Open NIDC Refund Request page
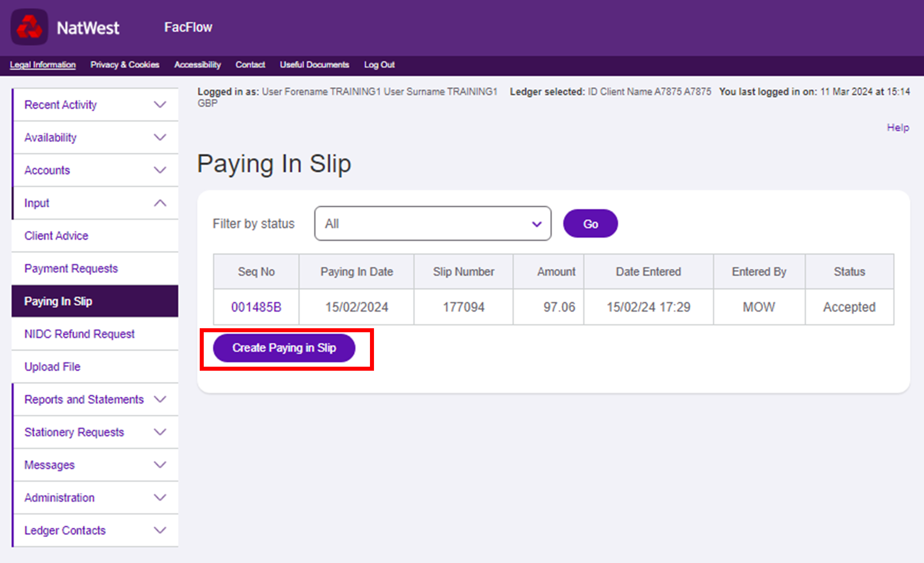The width and height of the screenshot is (924, 563). pos(80,334)
